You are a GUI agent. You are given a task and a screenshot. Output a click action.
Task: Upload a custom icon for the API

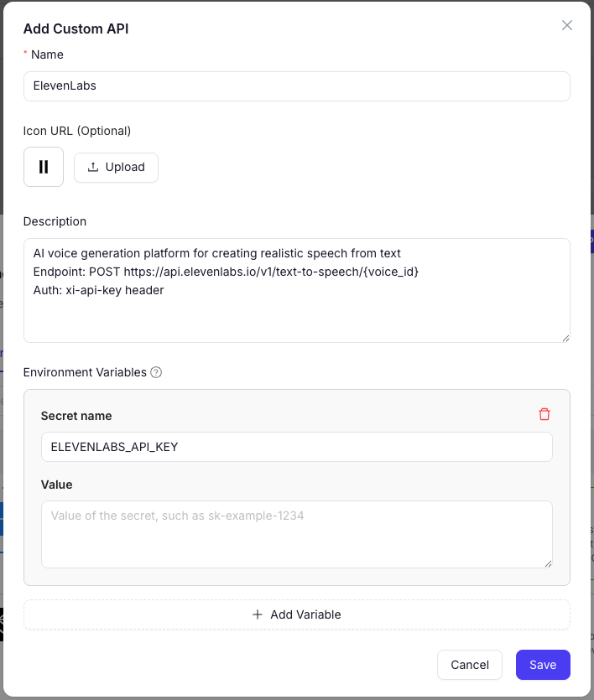coord(116,167)
